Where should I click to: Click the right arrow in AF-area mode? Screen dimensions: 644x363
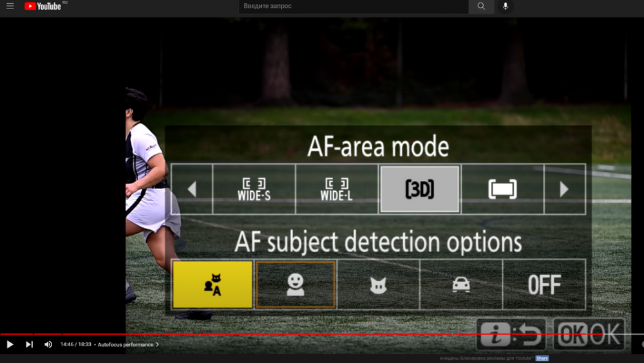565,189
